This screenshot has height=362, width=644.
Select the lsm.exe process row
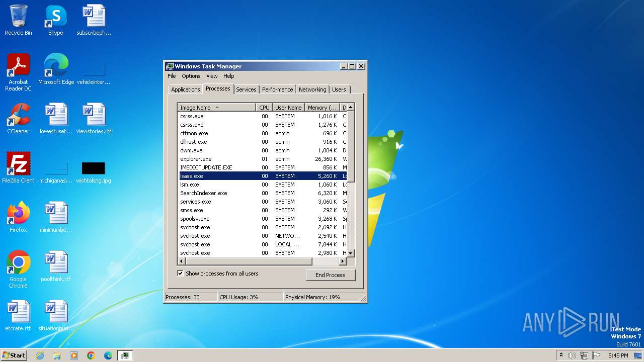tap(262, 185)
